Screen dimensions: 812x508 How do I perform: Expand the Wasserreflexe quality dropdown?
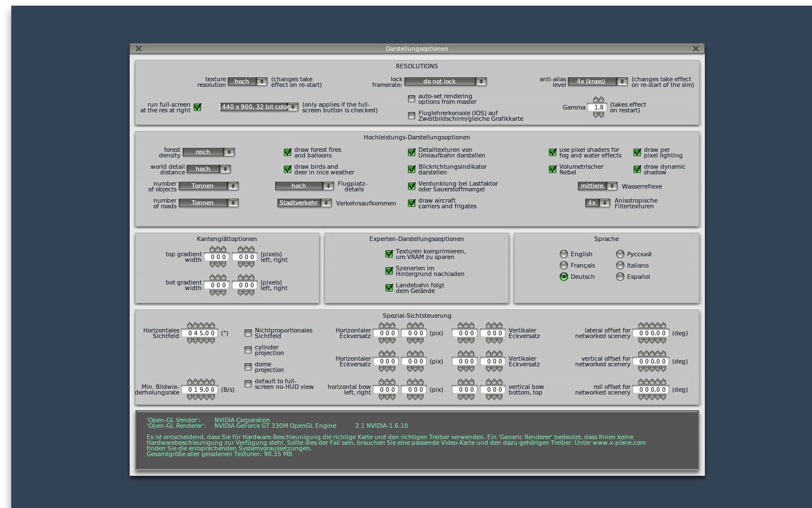(x=597, y=186)
